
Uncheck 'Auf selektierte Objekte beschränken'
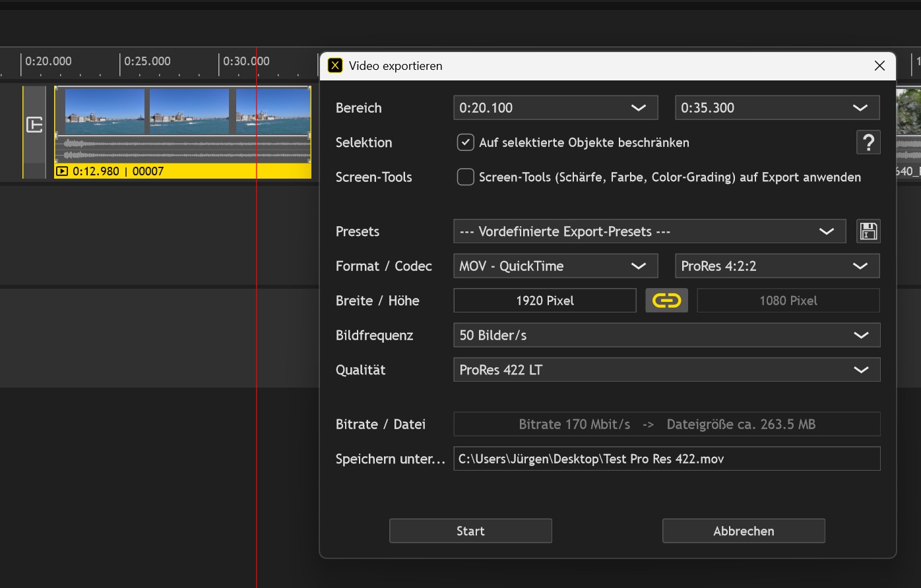(466, 142)
